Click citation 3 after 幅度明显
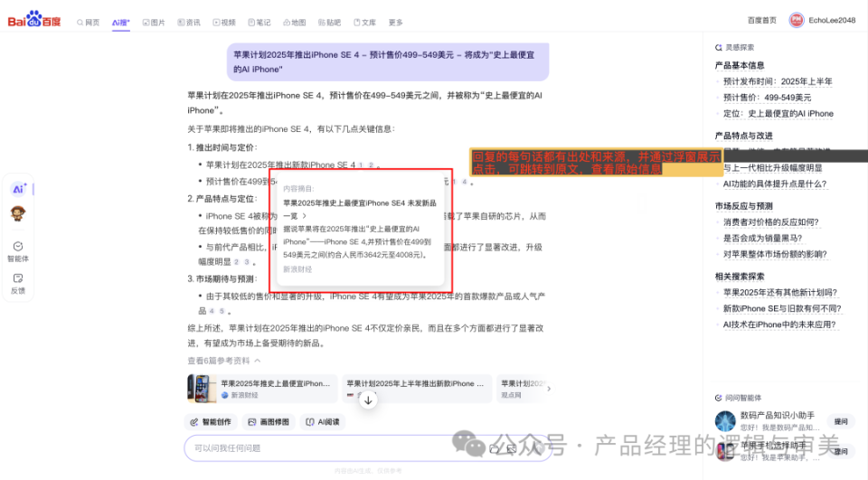 click(x=246, y=262)
